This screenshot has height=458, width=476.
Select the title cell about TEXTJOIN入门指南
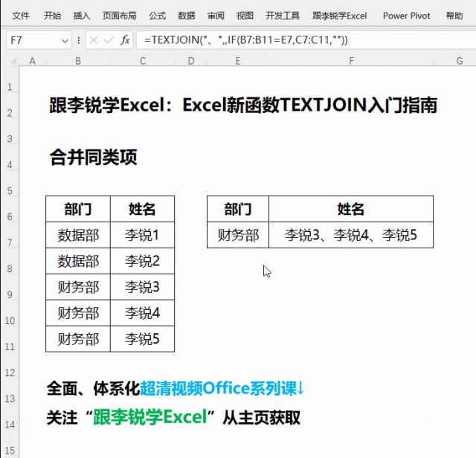pos(243,106)
